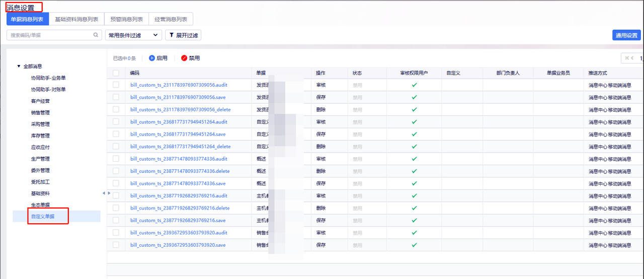Image resolution: width=644 pixels, height=279 pixels.
Task: Select 应收应付 tree item
Action: [x=40, y=148]
